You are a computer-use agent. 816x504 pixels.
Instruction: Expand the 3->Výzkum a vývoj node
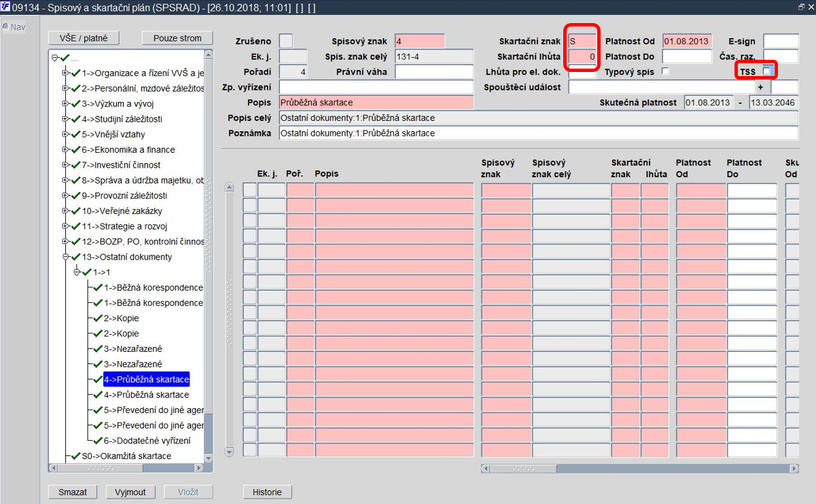[x=65, y=104]
